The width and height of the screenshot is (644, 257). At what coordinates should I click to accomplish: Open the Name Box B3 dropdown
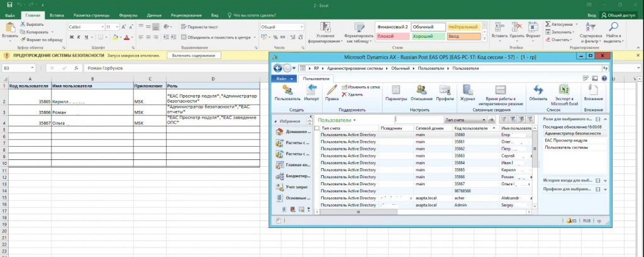click(x=32, y=68)
